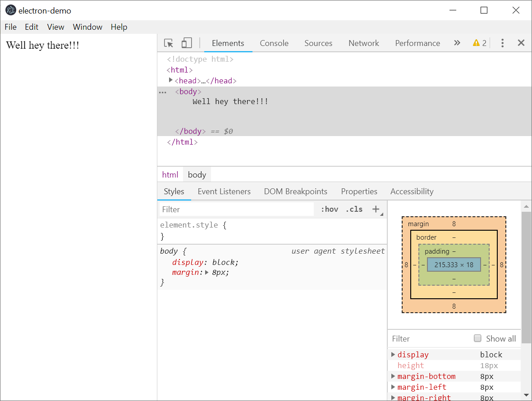Toggle the device toolbar icon
Screen dimensions: 532x401
coord(187,43)
